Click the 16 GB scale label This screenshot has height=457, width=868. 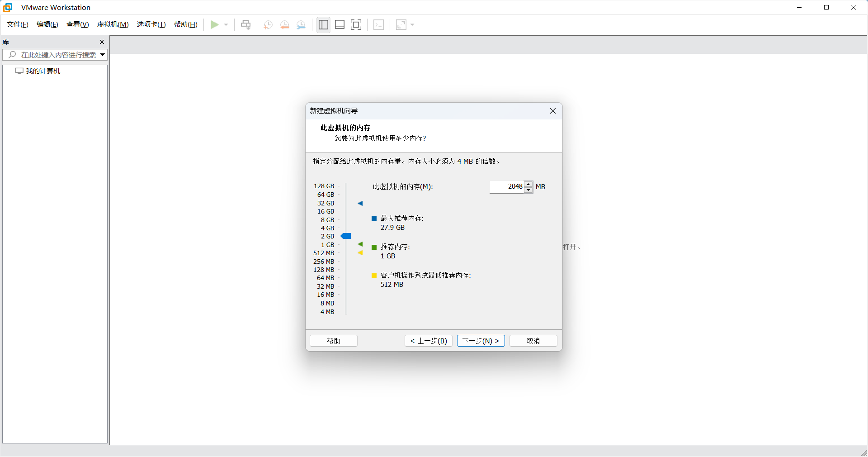(326, 212)
